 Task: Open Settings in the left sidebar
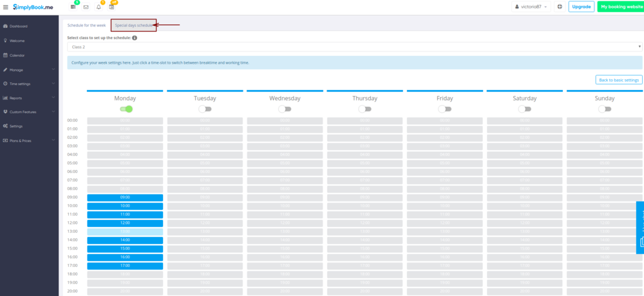pyautogui.click(x=16, y=126)
